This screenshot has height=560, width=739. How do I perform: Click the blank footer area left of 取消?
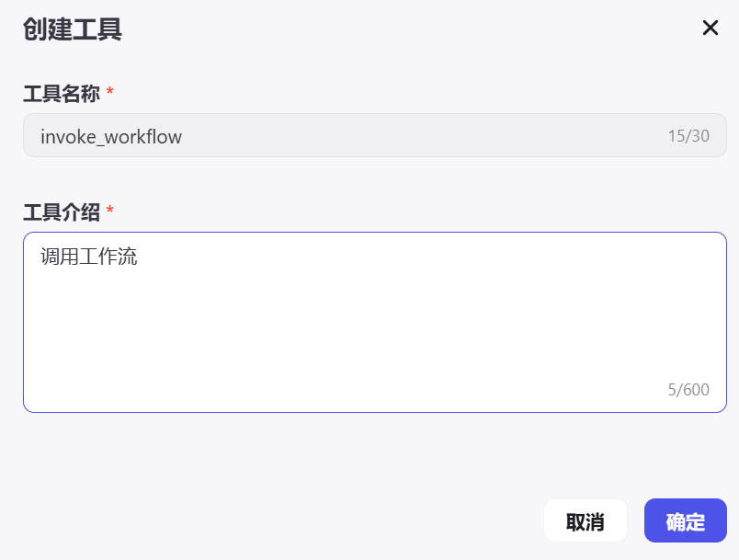pyautogui.click(x=276, y=521)
